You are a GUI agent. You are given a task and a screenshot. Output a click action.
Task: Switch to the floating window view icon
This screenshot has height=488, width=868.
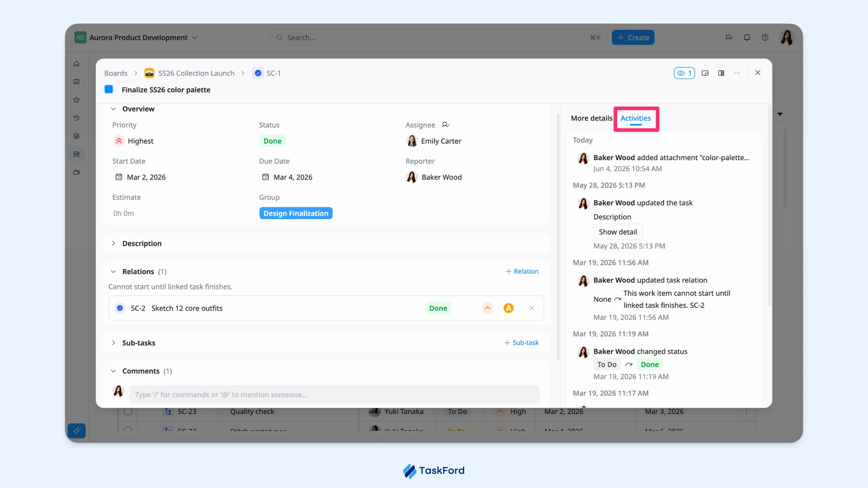[x=705, y=73]
